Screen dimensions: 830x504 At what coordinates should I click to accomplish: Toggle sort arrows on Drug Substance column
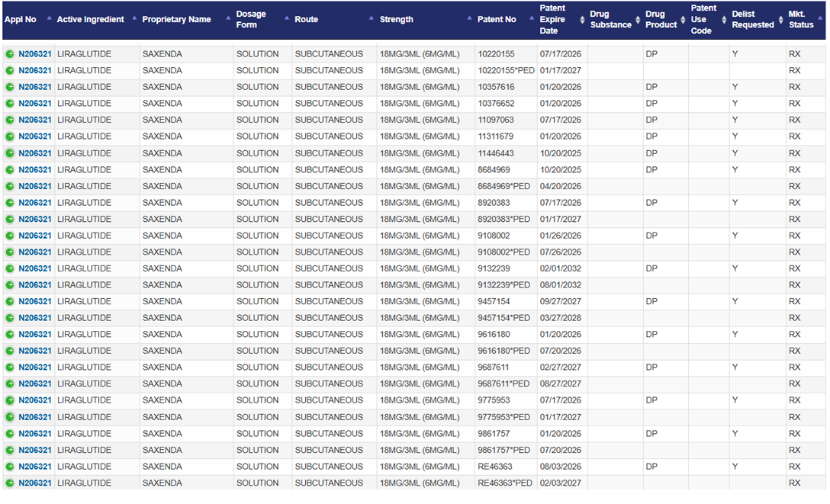[638, 20]
